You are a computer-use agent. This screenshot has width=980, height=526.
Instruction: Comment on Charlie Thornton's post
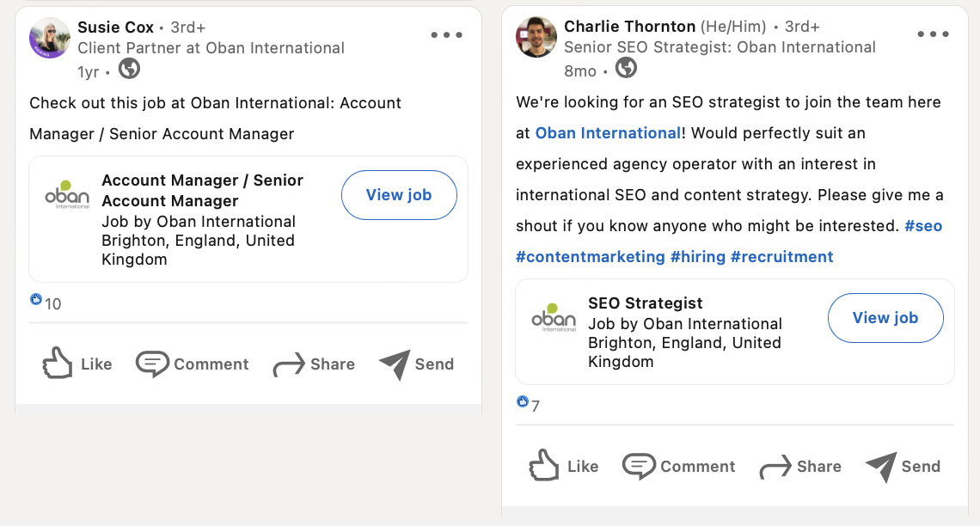point(679,466)
